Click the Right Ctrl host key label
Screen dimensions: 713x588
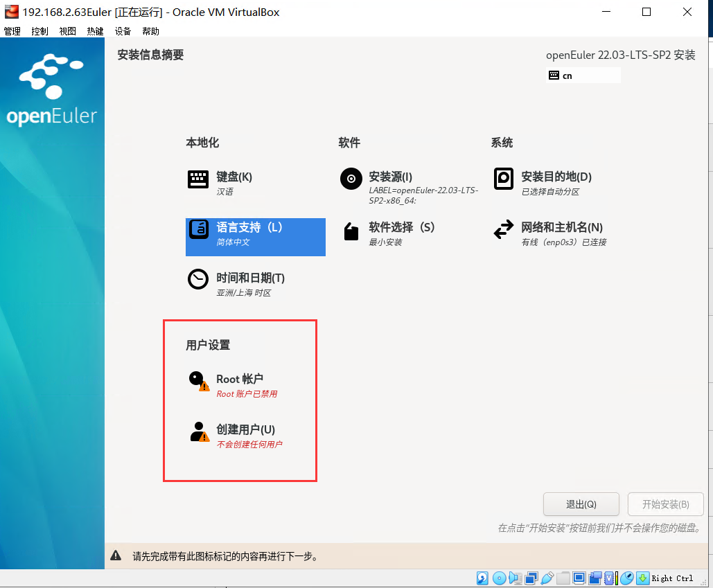[672, 578]
